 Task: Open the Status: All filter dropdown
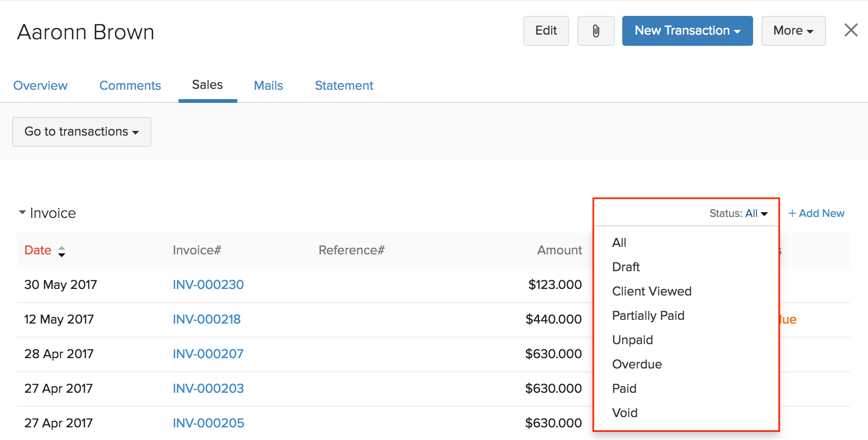tap(737, 213)
